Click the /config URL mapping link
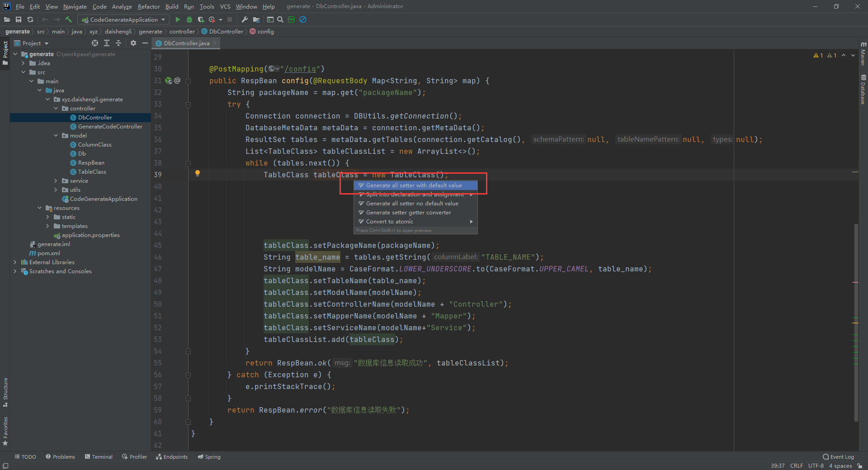Screen dimensions: 868x470 [x=300, y=69]
